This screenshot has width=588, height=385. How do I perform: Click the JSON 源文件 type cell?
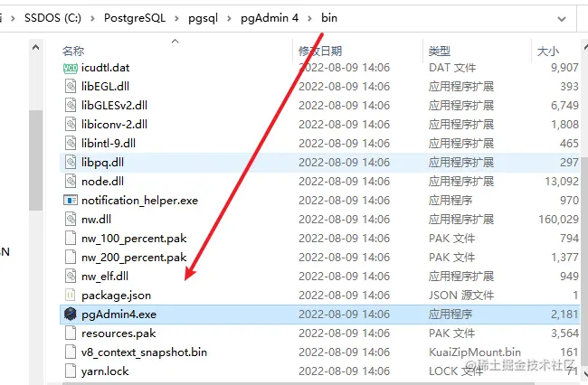[x=460, y=296]
